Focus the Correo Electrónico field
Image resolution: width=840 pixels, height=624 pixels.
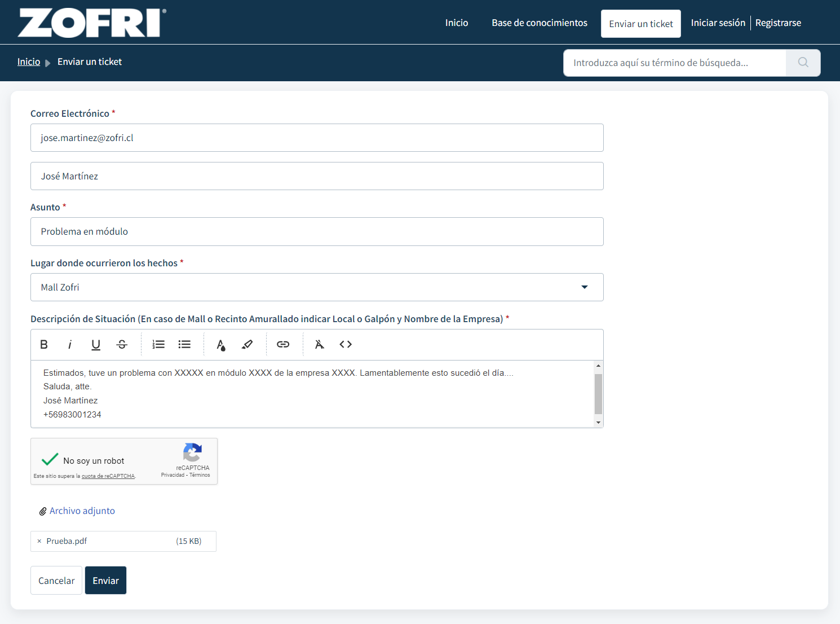click(317, 138)
